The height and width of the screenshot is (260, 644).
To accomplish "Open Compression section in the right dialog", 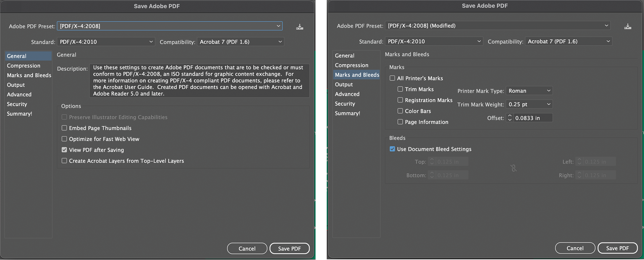I will pyautogui.click(x=357, y=65).
